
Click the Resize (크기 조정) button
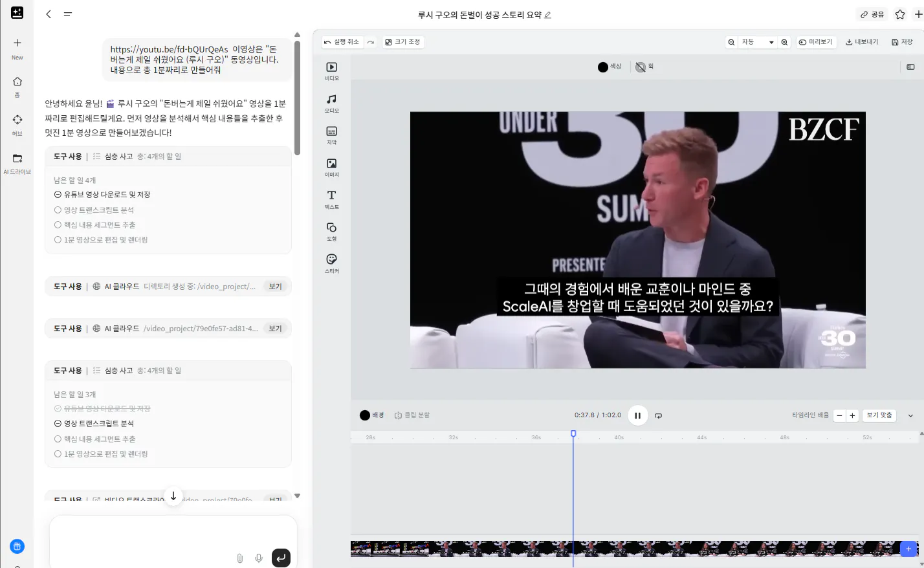402,42
